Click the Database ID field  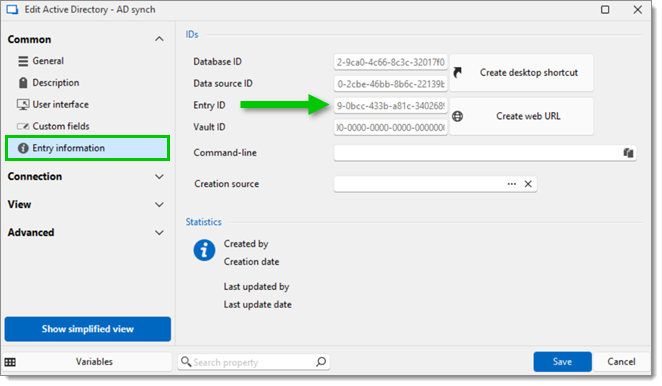(391, 62)
